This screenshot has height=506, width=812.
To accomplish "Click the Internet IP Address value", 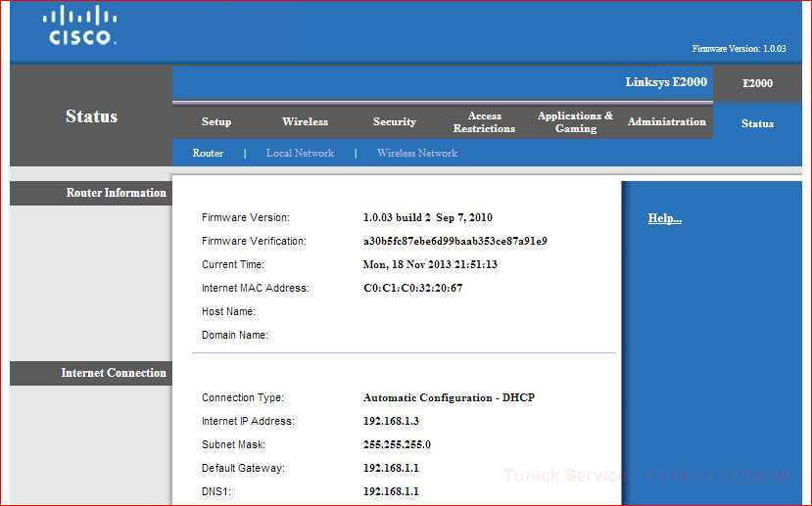I will coord(391,421).
